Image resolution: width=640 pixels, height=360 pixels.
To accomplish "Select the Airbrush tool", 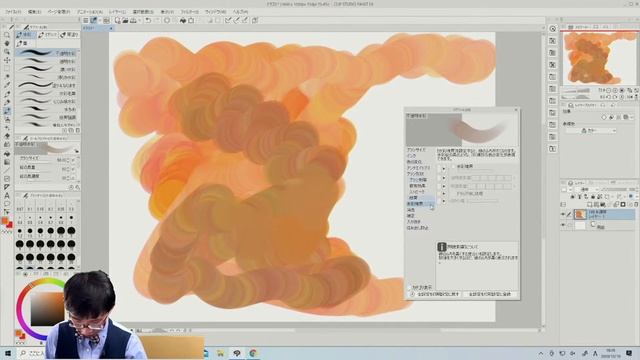I will 7,120.
